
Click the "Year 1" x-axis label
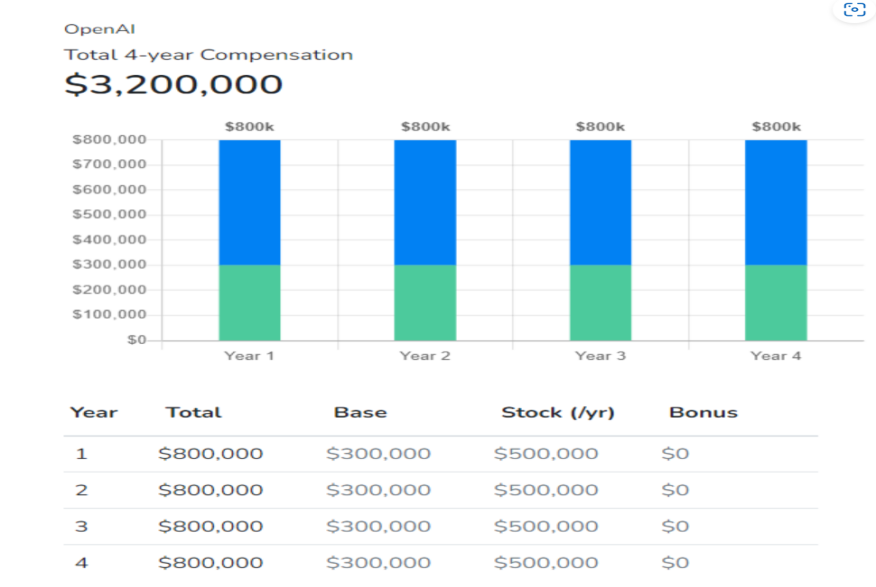tap(250, 356)
